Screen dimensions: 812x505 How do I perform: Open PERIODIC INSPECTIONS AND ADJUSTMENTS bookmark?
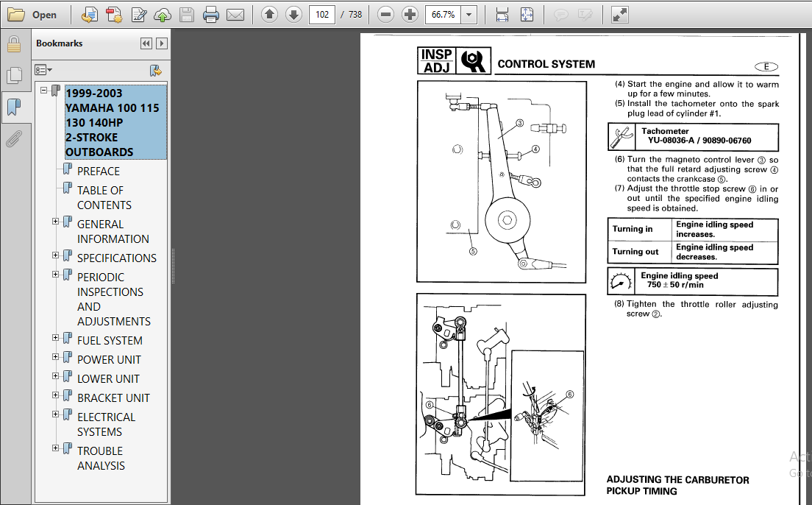click(x=114, y=299)
